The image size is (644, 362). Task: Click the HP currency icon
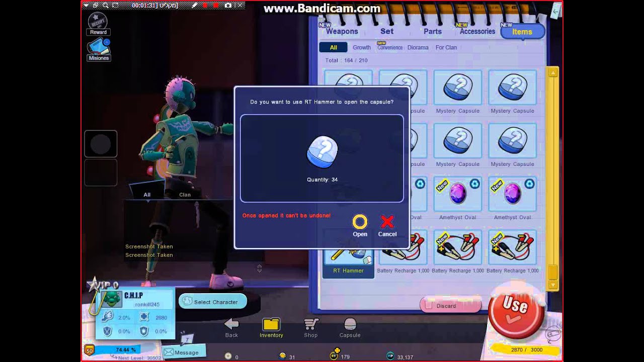pyautogui.click(x=390, y=356)
